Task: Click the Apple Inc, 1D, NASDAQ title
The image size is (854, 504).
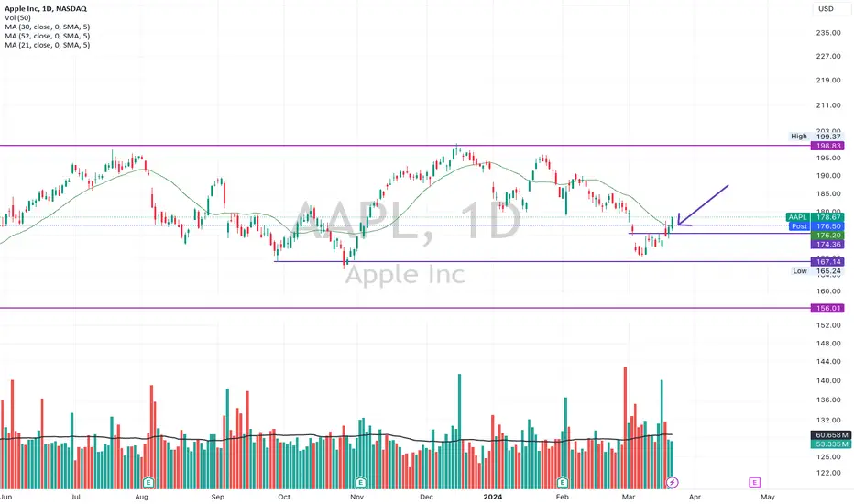Action: [x=46, y=9]
